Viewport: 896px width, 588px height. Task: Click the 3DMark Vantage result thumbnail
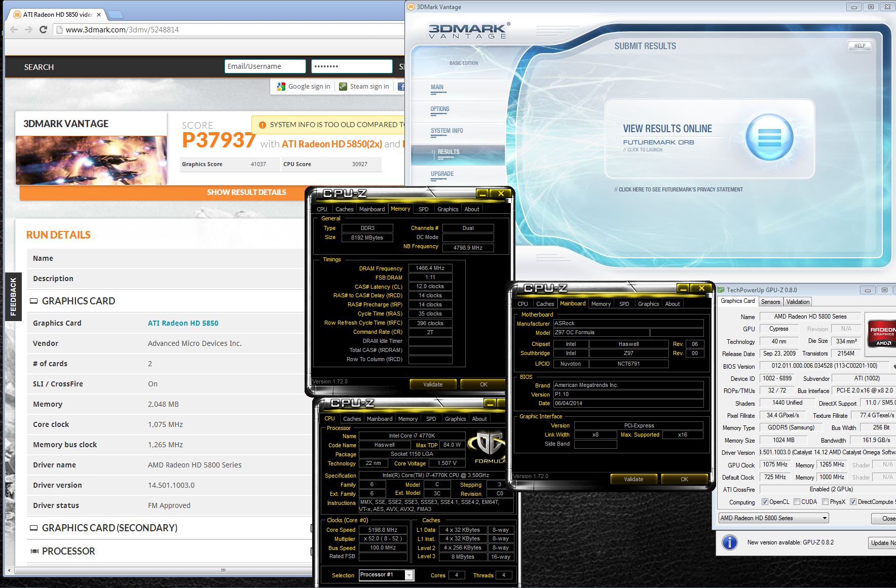tap(91, 160)
